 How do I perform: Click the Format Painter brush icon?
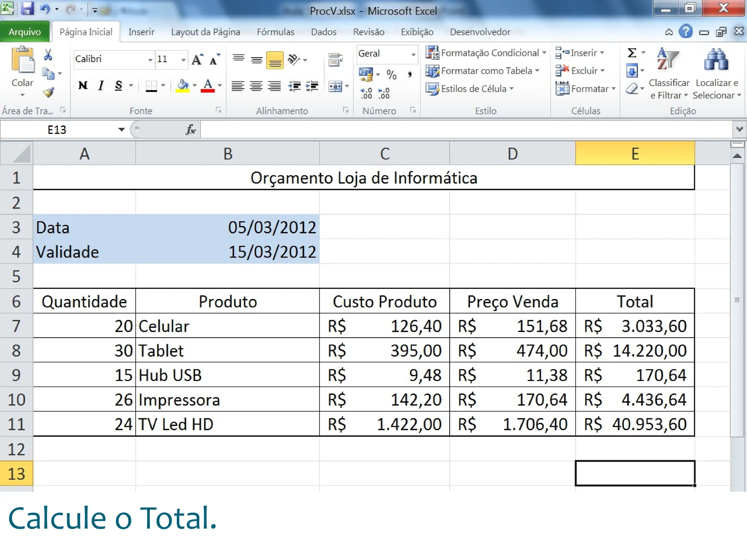point(49,92)
